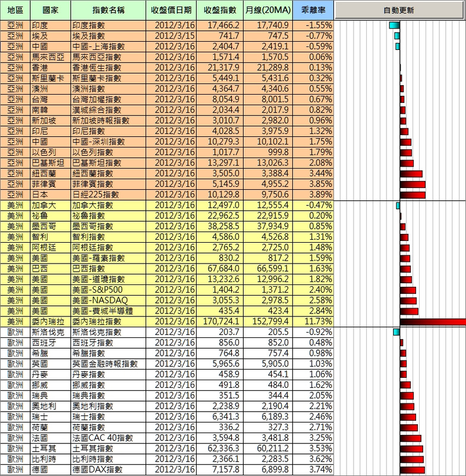Click the 美國-S&P500 cell
Image resolution: width=466 pixels, height=476 pixels.
click(108, 290)
